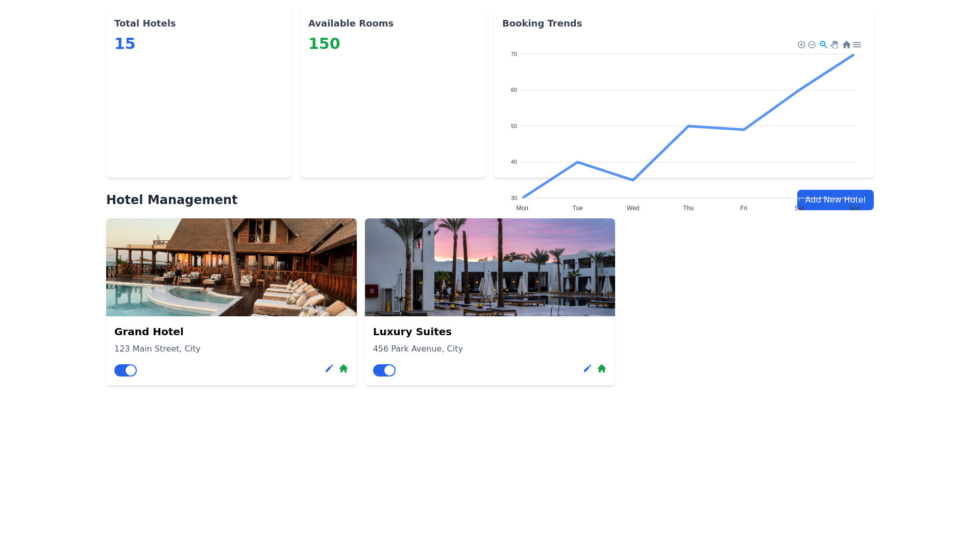Click the 456 Park Avenue, City address
Viewport: 980px width, 551px height.
coord(418,349)
